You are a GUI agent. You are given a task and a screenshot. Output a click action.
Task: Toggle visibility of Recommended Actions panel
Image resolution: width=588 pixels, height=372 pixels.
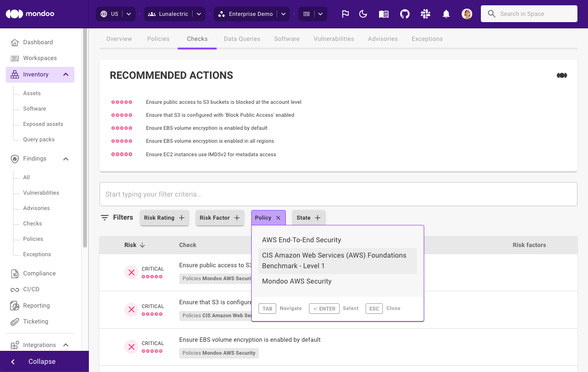(562, 75)
